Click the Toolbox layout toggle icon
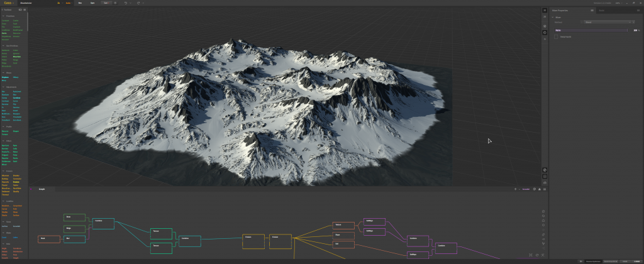Viewport: 644px width, 264px height. tap(20, 9)
